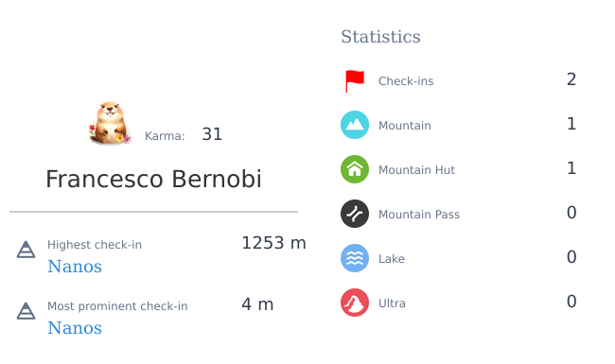Click the Karma score value 31
Viewport: 615px width, 364px height.
coord(212,134)
